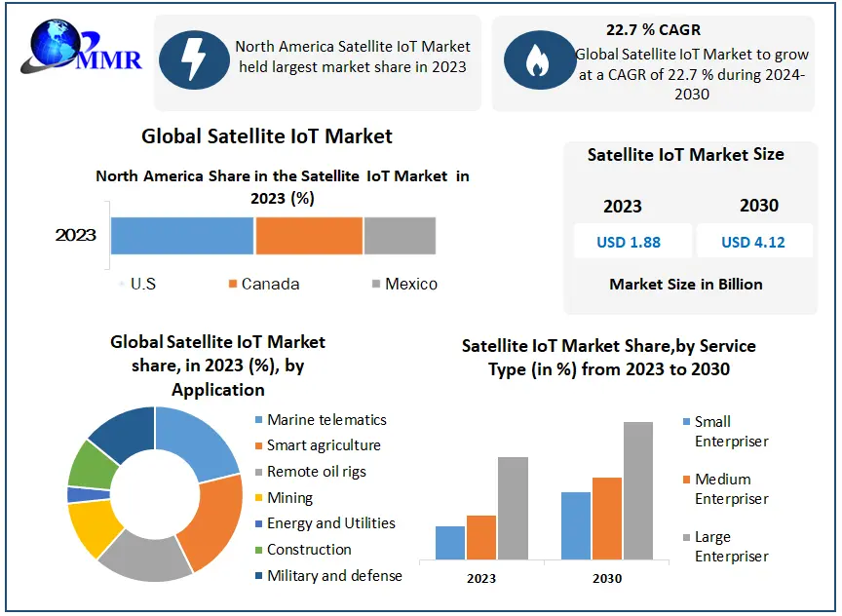Click the Military and defense legend label
The width and height of the screenshot is (842, 616).
[x=334, y=576]
